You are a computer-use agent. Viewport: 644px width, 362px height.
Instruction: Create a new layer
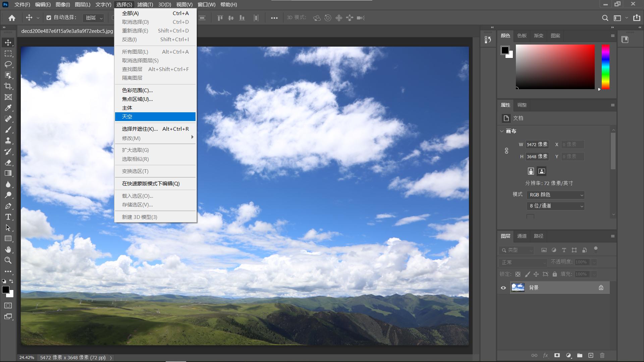(591, 355)
